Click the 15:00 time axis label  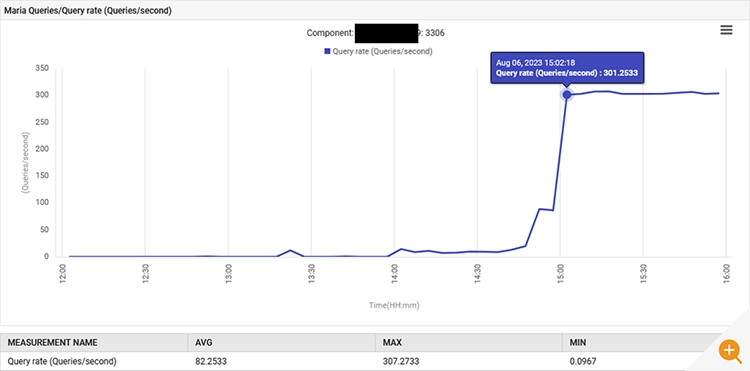click(x=560, y=274)
